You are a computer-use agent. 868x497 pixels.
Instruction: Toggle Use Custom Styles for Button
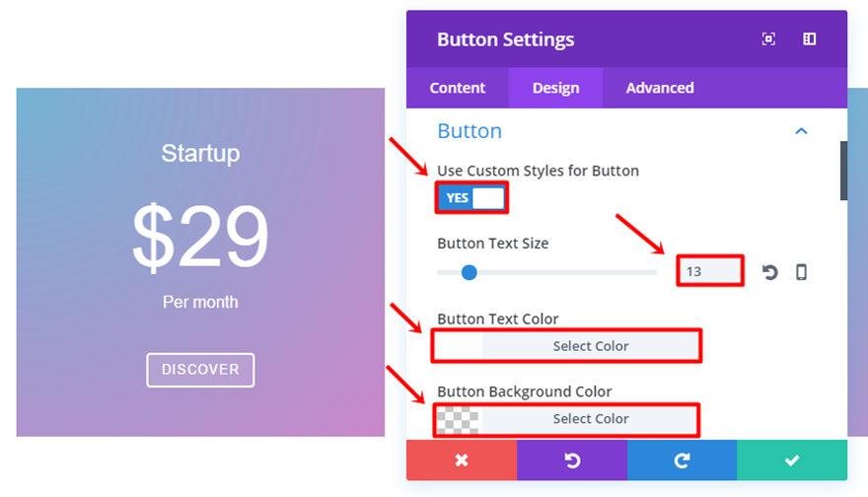tap(472, 198)
